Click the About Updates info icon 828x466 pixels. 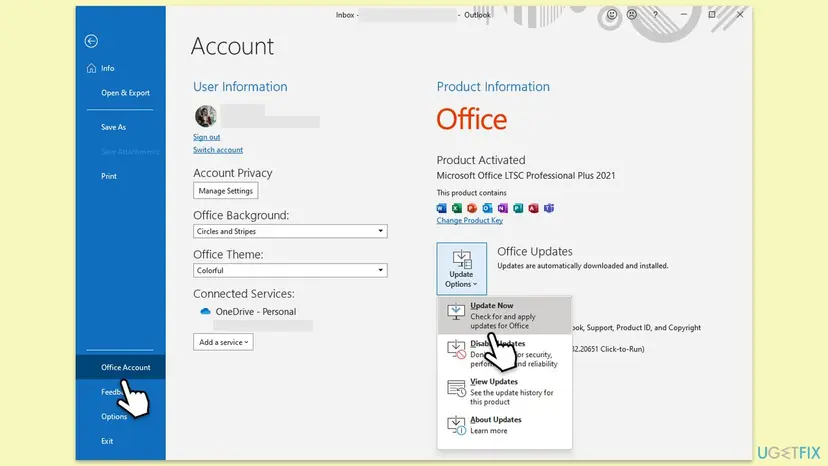(x=456, y=425)
